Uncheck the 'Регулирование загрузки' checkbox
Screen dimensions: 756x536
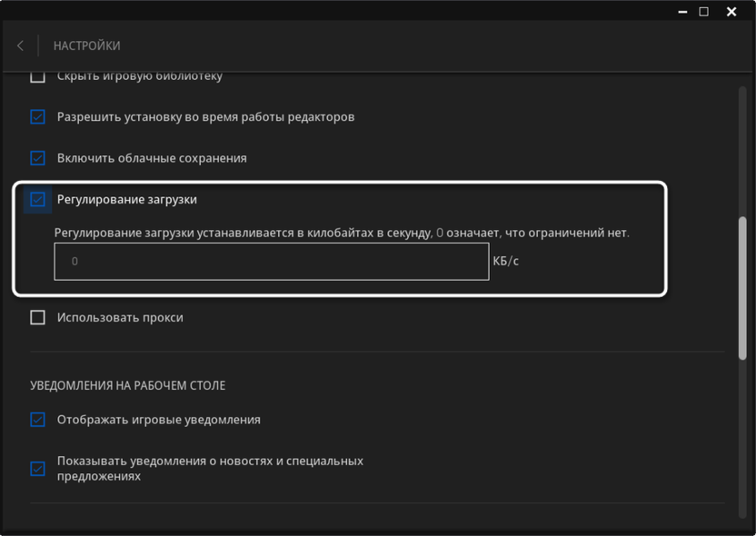click(38, 200)
